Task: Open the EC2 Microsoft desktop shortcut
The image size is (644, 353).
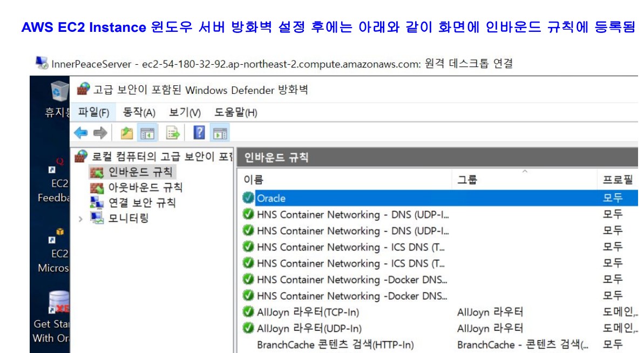Action: pos(53,250)
